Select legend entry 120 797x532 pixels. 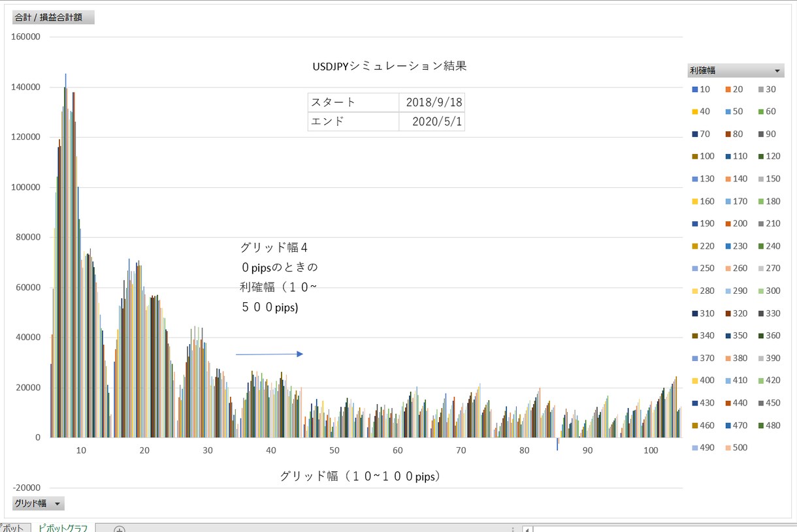coord(769,157)
